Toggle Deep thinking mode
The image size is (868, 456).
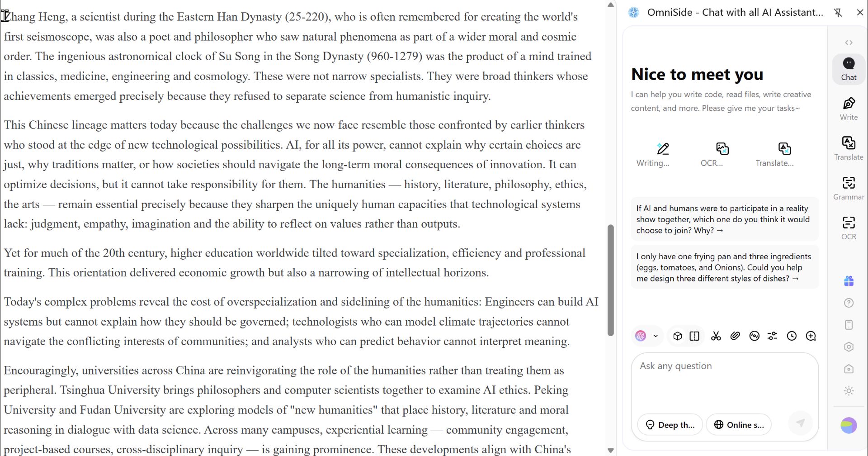click(x=670, y=425)
